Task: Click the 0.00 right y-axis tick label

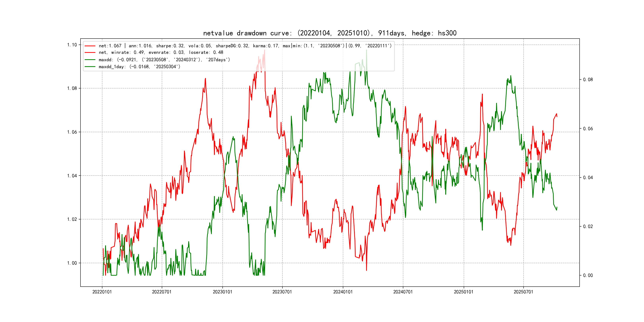Action: (x=588, y=275)
